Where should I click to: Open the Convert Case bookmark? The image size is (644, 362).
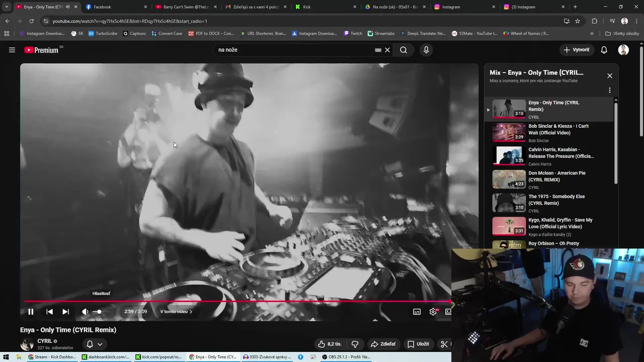(x=166, y=34)
